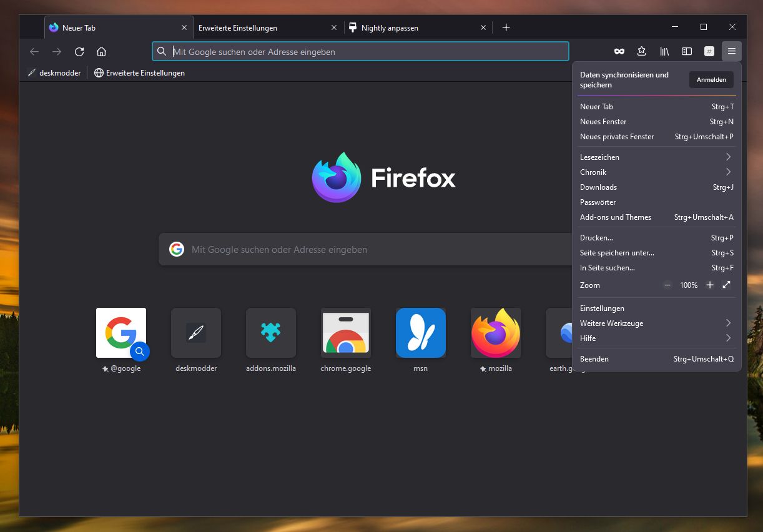Viewport: 763px width, 532px height.
Task: Close the Erweiterte Einstellungen tab
Action: tap(334, 27)
